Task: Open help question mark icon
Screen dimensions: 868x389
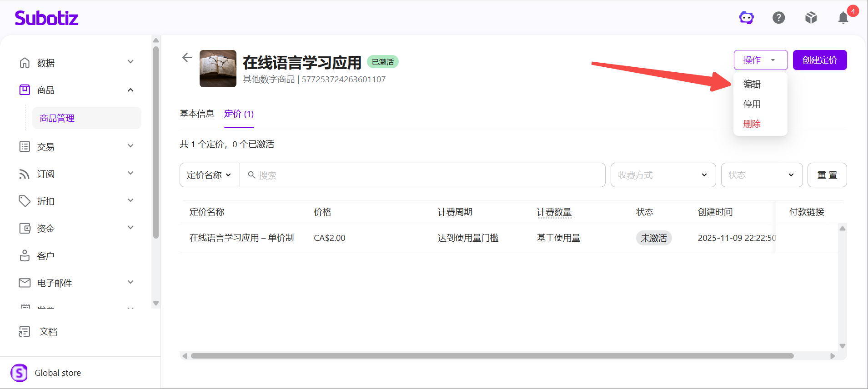Action: click(778, 18)
